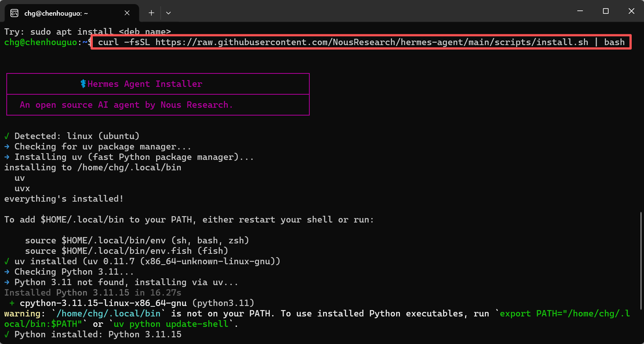This screenshot has width=644, height=344.
Task: Click the green 'chg@chenhouguo' prompt
Action: pyautogui.click(x=41, y=42)
